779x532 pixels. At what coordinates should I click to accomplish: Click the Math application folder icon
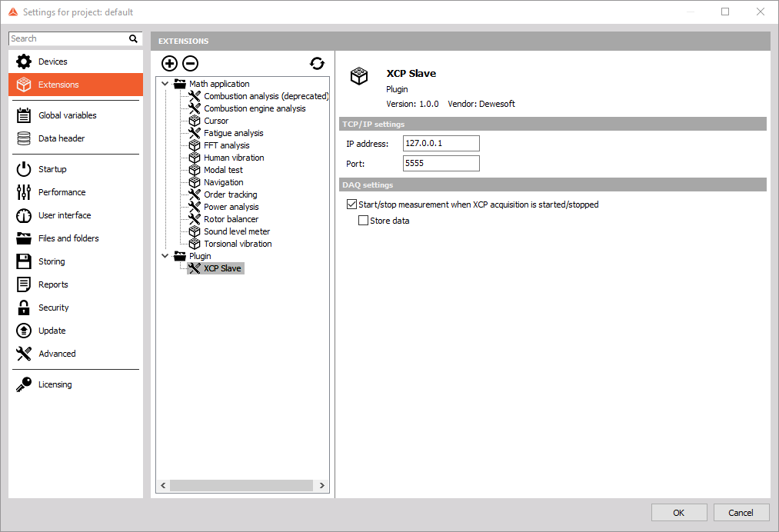[180, 84]
